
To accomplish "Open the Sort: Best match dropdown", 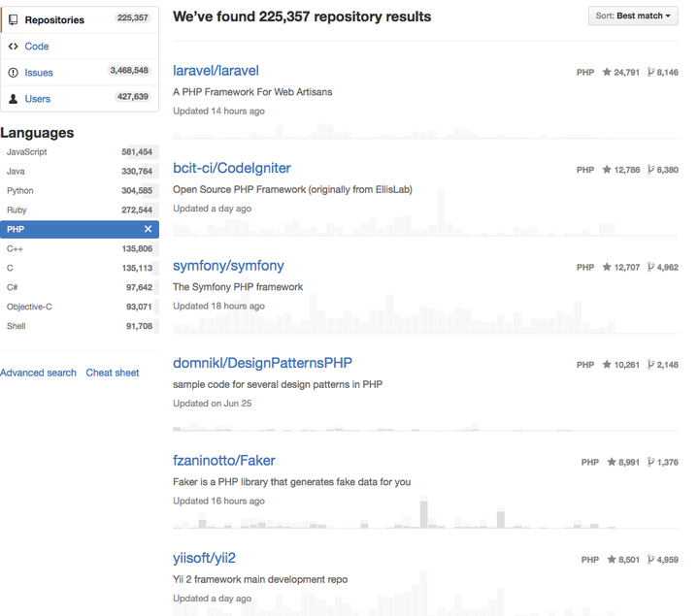I will coord(633,16).
